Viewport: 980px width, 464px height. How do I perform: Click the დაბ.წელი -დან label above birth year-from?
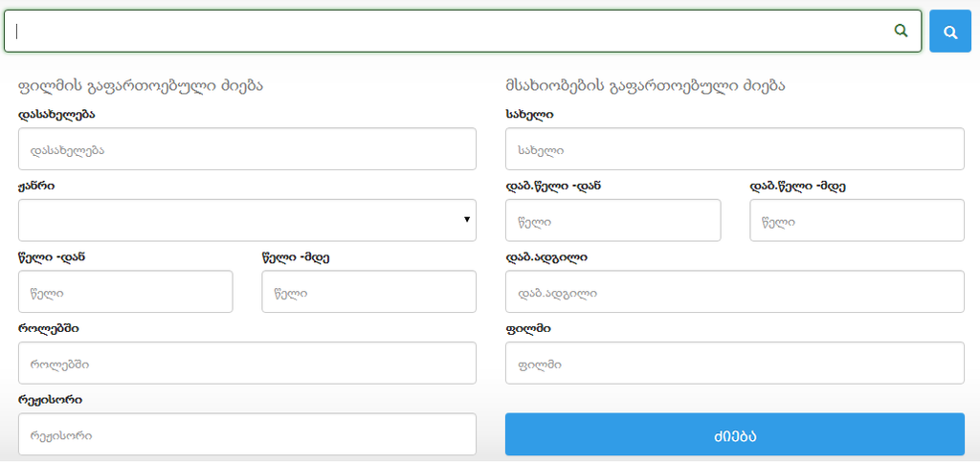553,187
